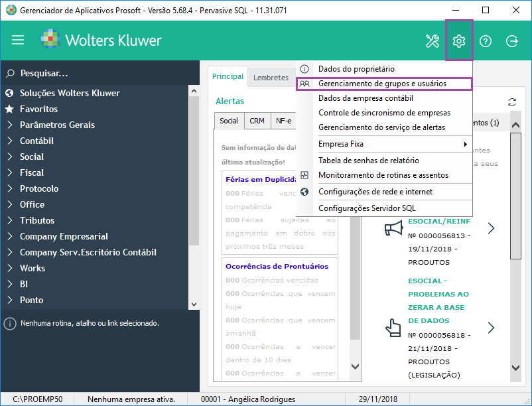Select Dados do proprietário menu item
The width and height of the screenshot is (532, 406).
tap(384, 69)
